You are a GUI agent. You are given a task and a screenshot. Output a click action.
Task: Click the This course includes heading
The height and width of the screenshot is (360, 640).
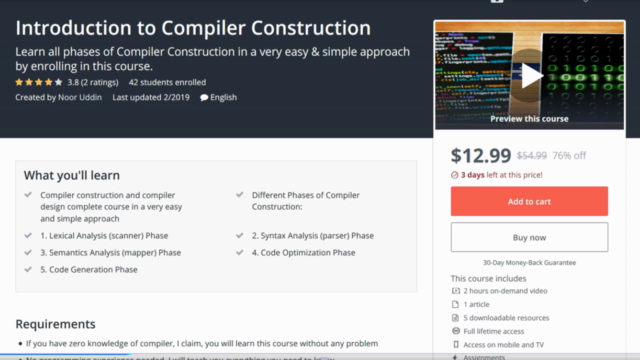[489, 278]
